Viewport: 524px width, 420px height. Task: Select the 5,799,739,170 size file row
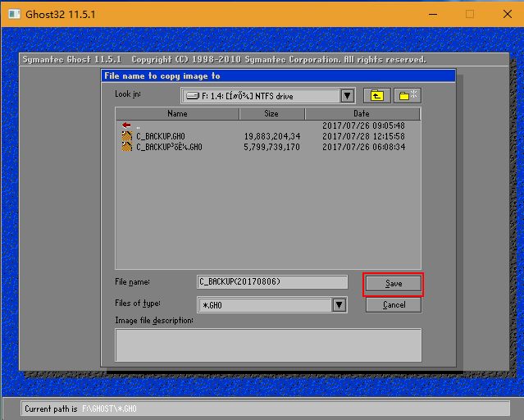pos(268,147)
